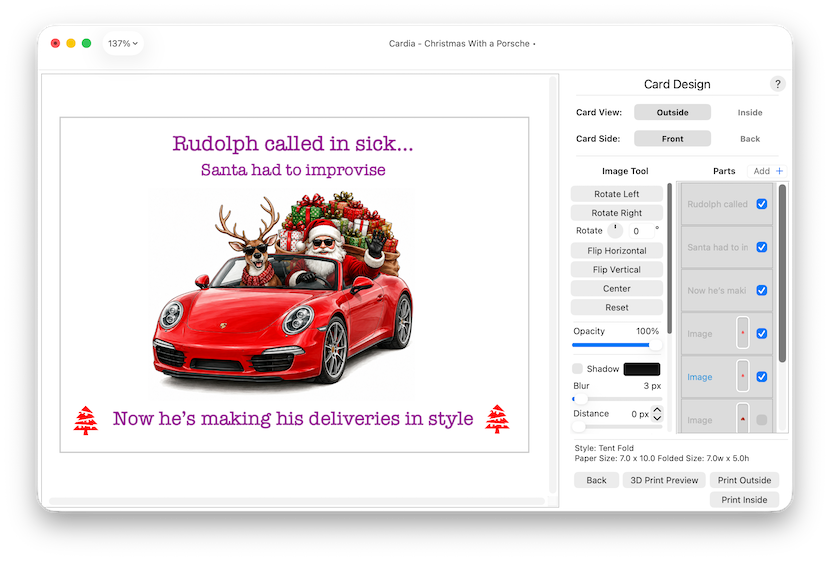Select the Front card side

coord(672,139)
